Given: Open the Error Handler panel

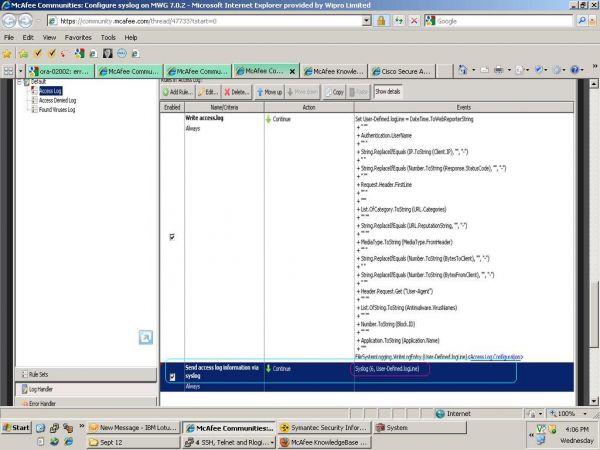Looking at the screenshot, I should tap(86, 403).
